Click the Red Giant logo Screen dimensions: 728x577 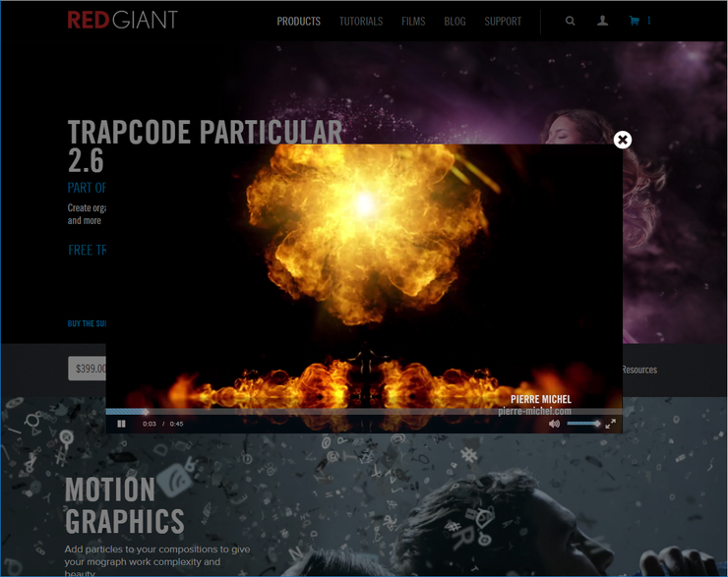coord(123,20)
